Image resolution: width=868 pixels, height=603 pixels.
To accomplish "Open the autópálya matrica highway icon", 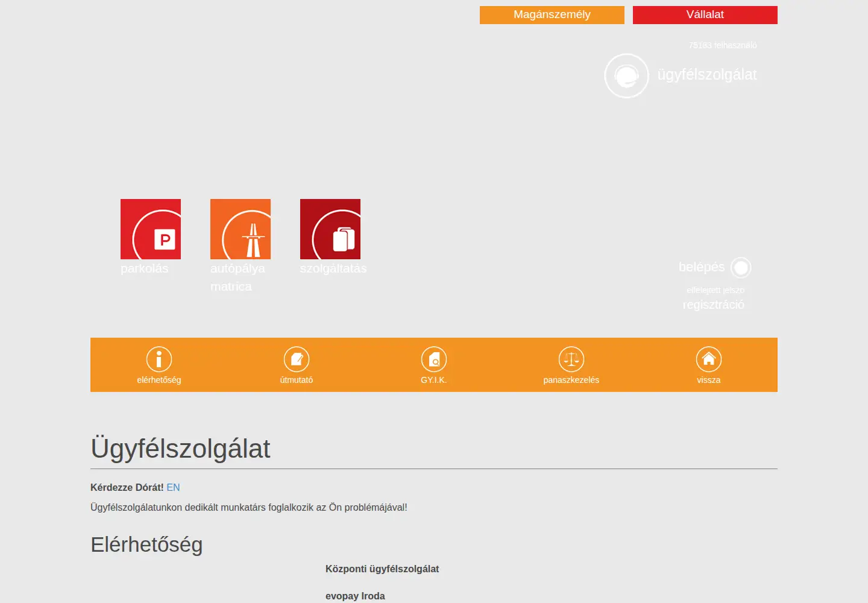I will coord(241,229).
